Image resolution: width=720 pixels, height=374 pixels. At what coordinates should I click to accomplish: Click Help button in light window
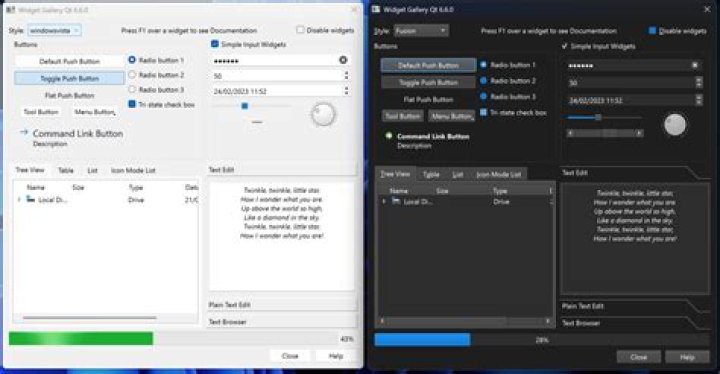click(x=336, y=356)
